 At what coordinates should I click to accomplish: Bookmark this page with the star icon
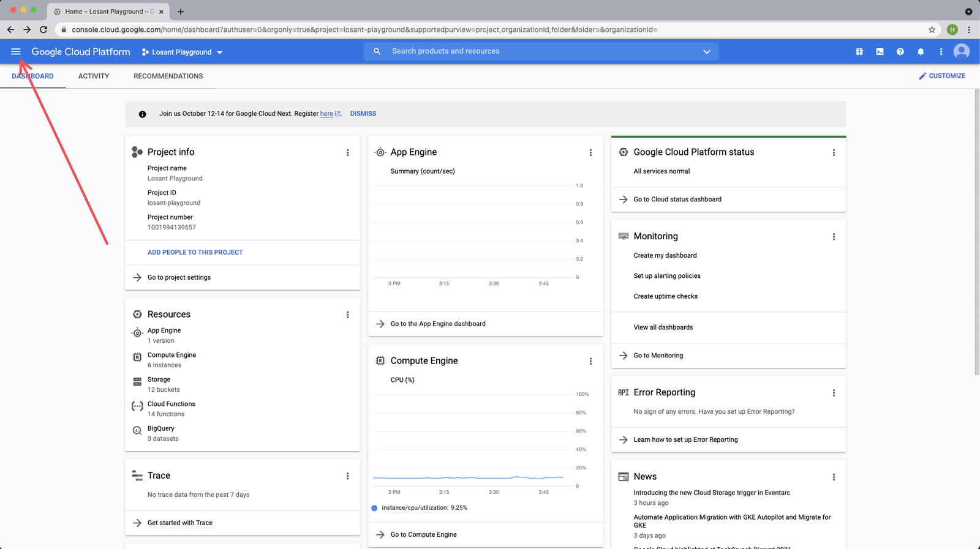[x=932, y=29]
